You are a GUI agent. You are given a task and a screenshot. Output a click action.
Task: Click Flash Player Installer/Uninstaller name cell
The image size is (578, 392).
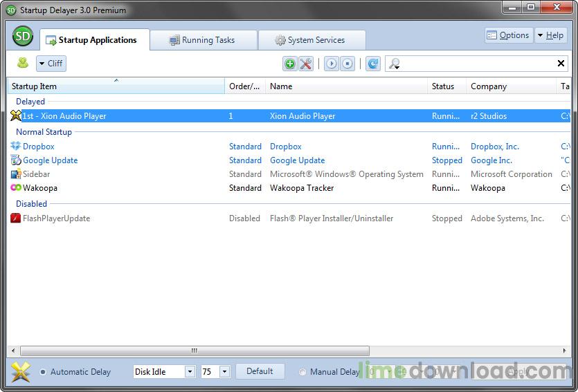pos(332,218)
